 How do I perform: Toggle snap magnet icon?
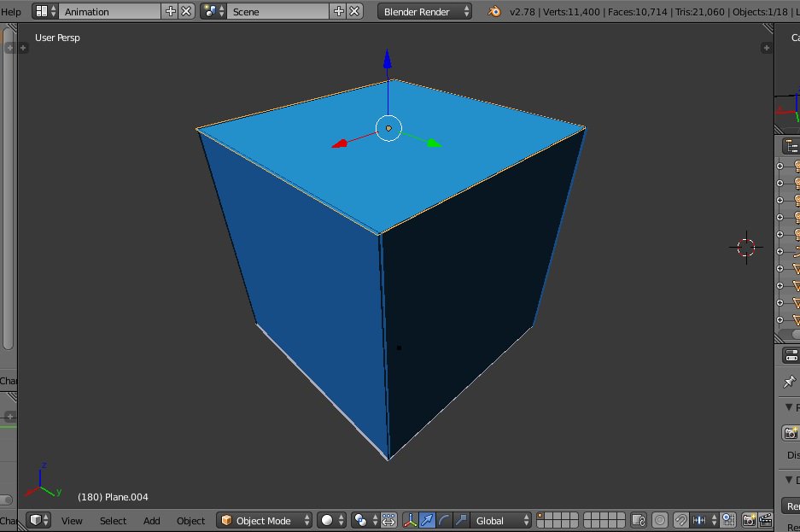(x=680, y=520)
